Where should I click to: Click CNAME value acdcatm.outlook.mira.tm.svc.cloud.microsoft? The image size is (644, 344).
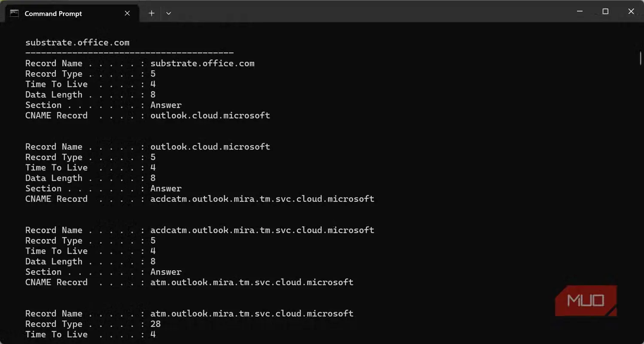(x=262, y=198)
